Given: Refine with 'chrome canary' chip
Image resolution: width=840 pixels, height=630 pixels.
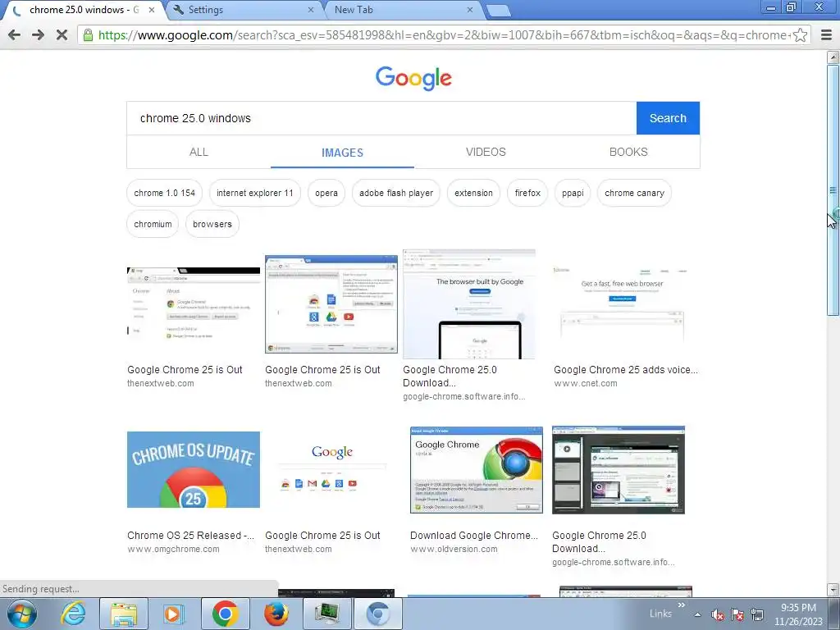Looking at the screenshot, I should [634, 193].
